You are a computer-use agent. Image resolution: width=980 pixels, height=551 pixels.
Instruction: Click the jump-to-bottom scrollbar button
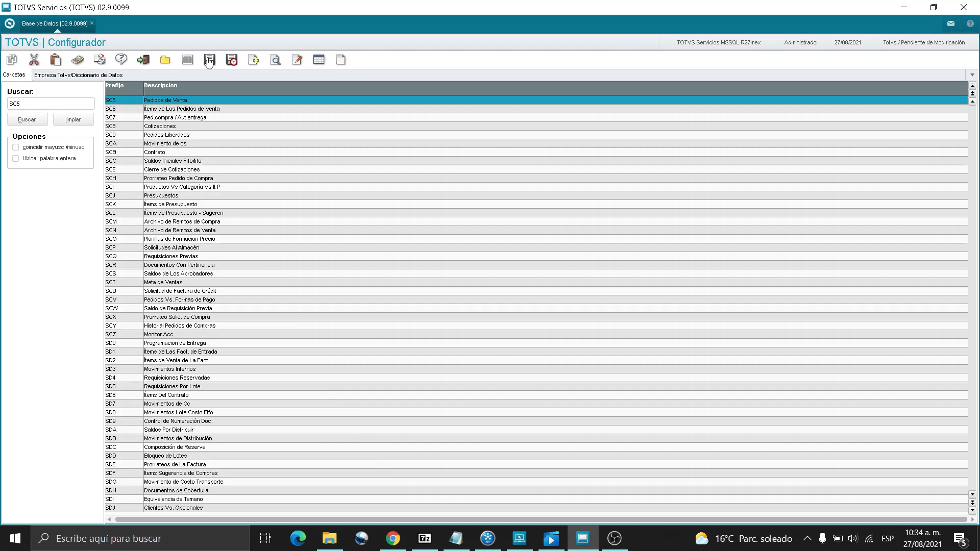tap(972, 510)
